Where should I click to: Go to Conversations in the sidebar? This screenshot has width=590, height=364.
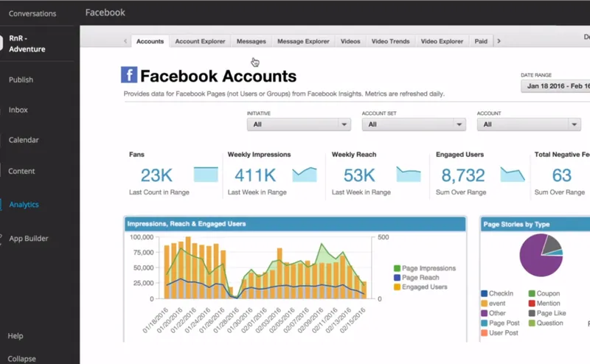click(x=32, y=13)
